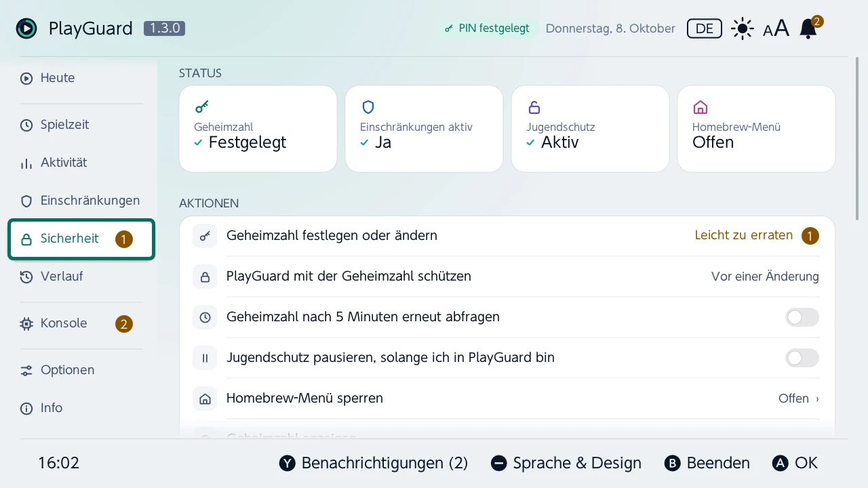
Task: Click the 16:02 clock in the footer
Action: point(58,464)
